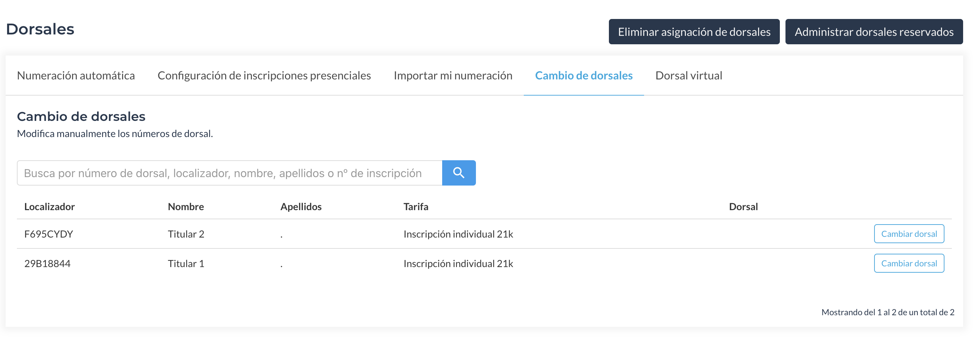
Task: Click Mostrando del 1 al 2 pagination text
Action: point(887,312)
